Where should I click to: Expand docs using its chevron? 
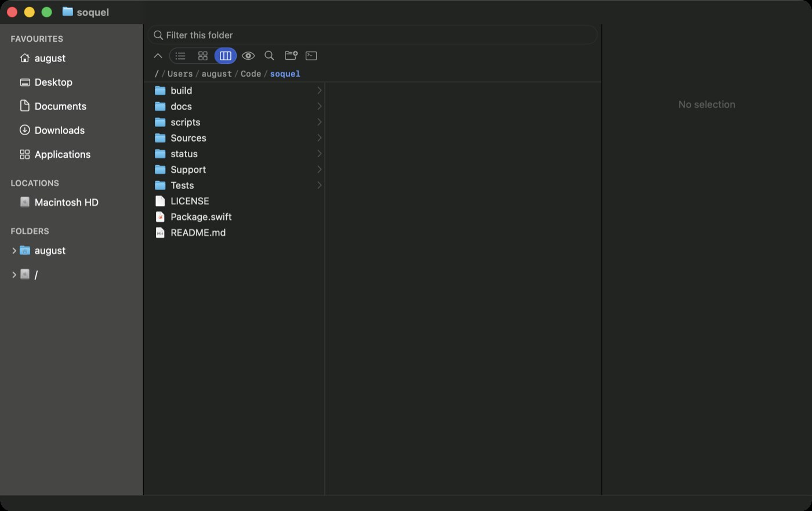pyautogui.click(x=319, y=106)
